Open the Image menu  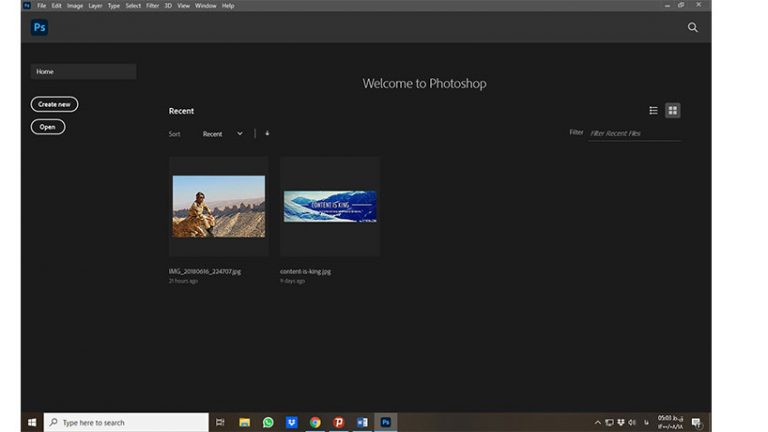75,6
